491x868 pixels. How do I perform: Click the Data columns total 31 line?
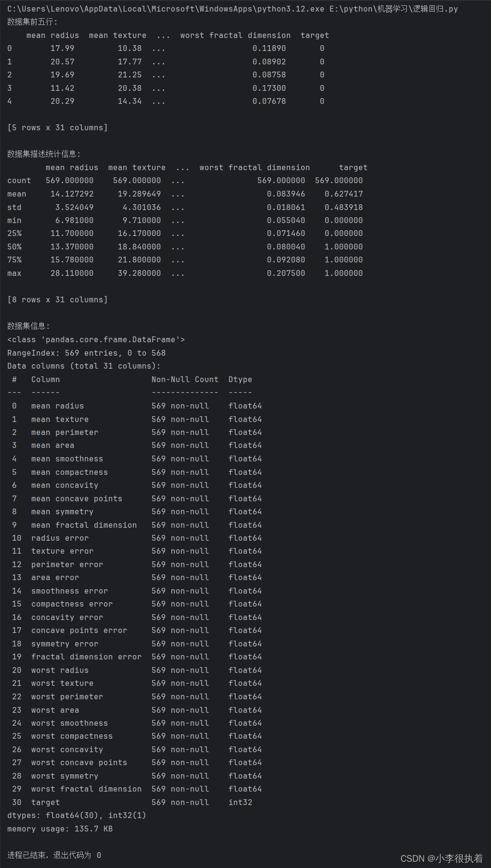84,366
